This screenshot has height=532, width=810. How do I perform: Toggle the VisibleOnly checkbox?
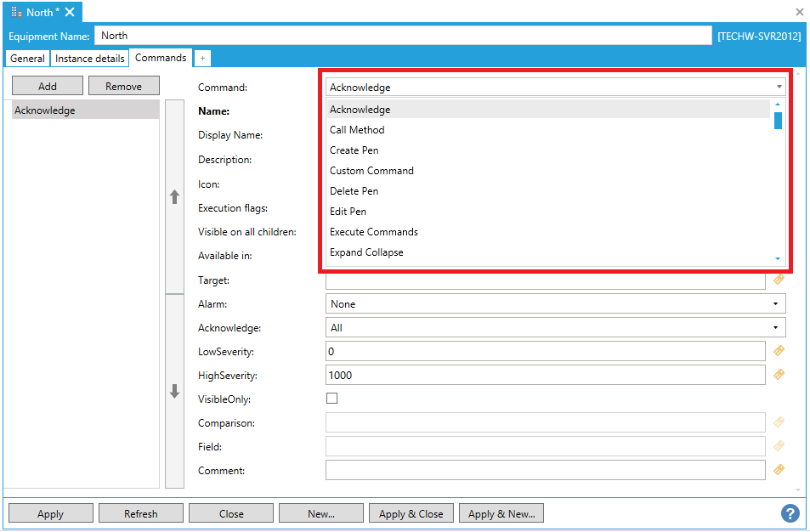(x=332, y=399)
